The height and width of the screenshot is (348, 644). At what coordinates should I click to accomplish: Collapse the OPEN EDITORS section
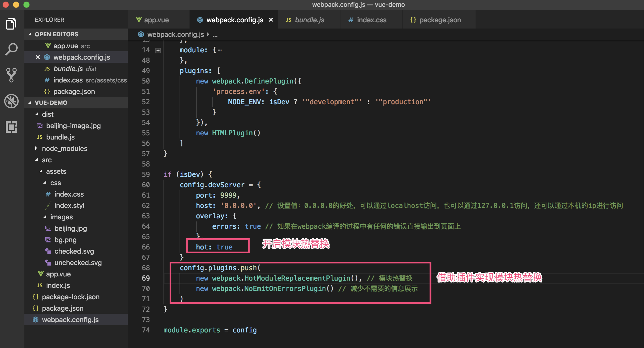[30, 34]
